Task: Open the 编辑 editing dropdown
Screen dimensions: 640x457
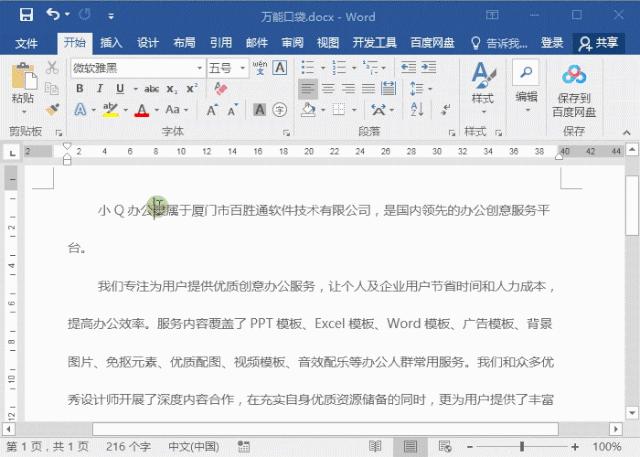Action: click(x=526, y=87)
